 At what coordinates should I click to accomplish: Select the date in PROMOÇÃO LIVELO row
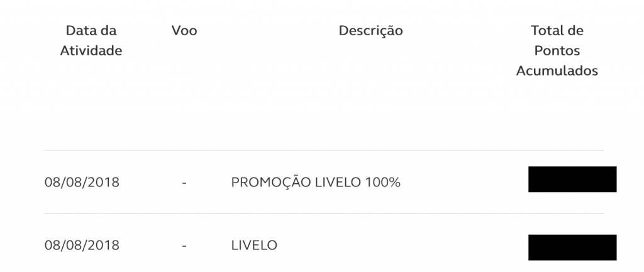[82, 182]
